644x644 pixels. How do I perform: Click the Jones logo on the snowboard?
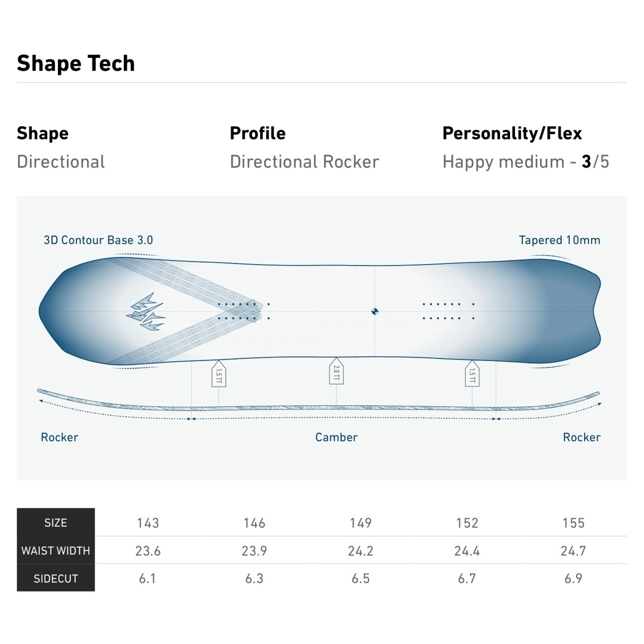[146, 312]
